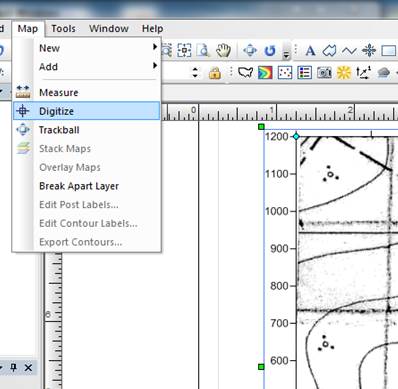Click the 600 axis label
Image resolution: width=398 pixels, height=389 pixels.
(279, 360)
